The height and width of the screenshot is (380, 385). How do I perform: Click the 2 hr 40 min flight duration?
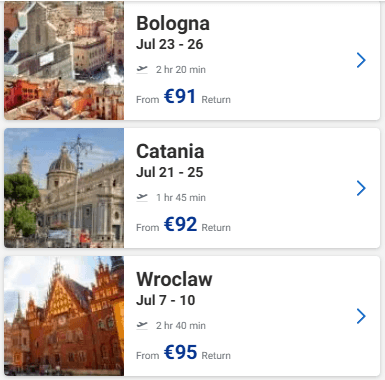[181, 325]
